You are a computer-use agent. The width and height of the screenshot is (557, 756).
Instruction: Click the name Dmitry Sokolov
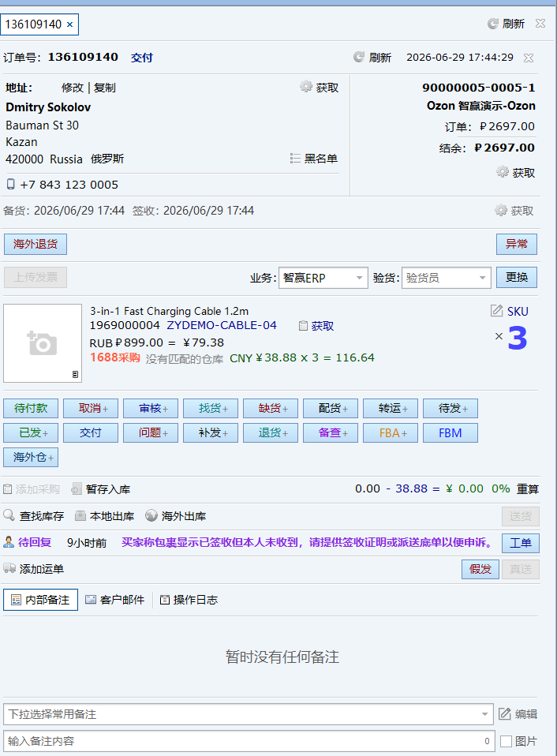click(x=48, y=107)
